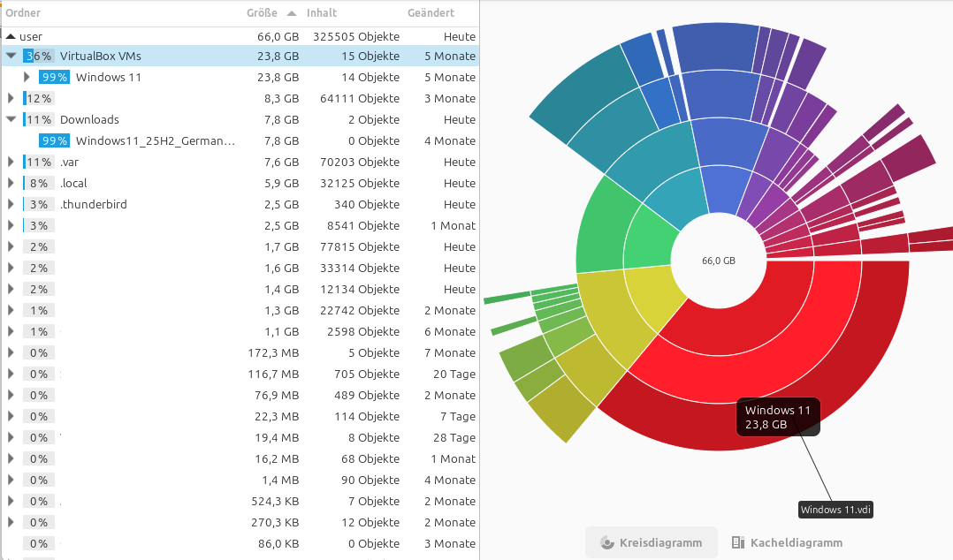Click the "524,3 KB" size value
This screenshot has width=953, height=560.
click(x=275, y=502)
